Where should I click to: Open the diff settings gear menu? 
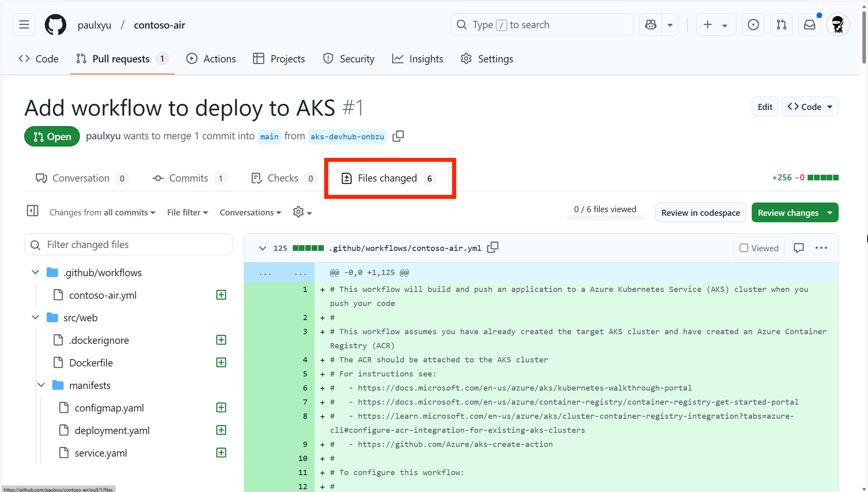[302, 212]
